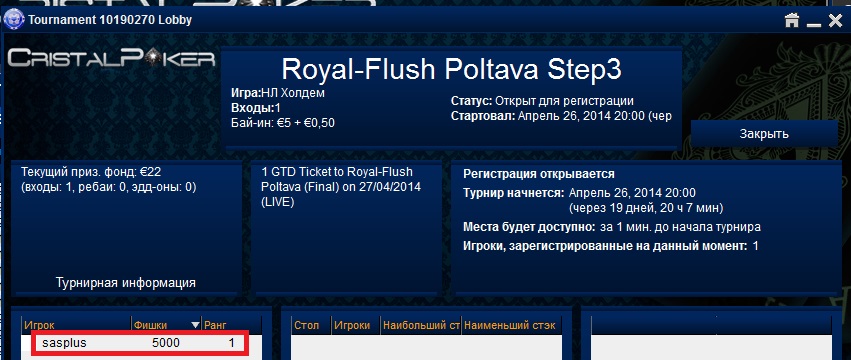Open the Турнирная информация section
The image size is (851, 360).
pos(126,283)
